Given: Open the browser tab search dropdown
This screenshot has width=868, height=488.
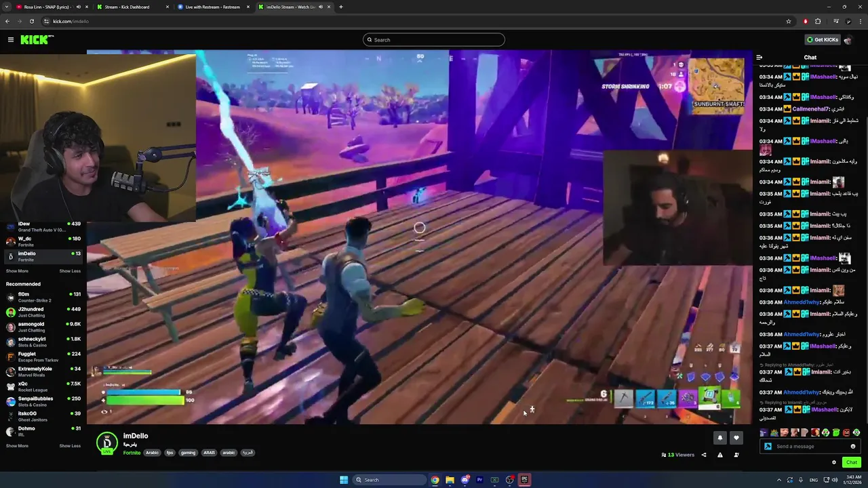Looking at the screenshot, I should [x=5, y=7].
